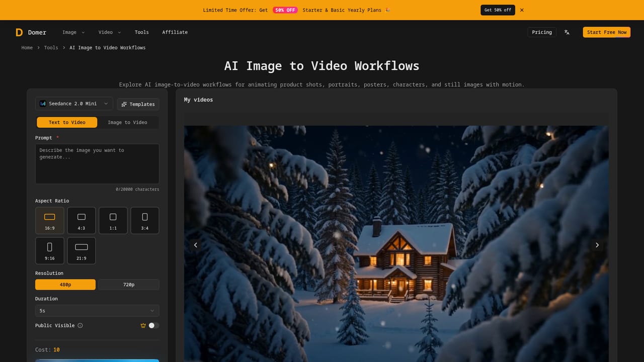The width and height of the screenshot is (644, 362).
Task: Click the Pricing button
Action: [x=542, y=32]
